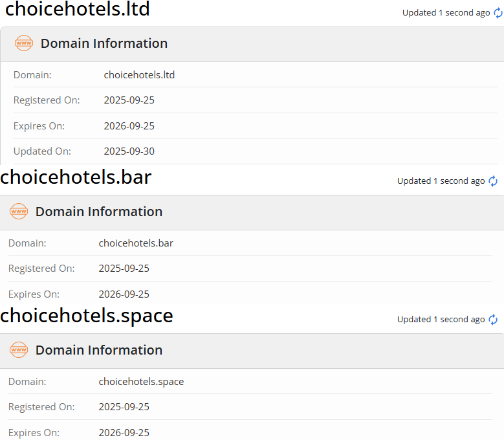
Task: Click 'Updated 1 second ago' text for choicehotels.ltd
Action: pyautogui.click(x=446, y=13)
